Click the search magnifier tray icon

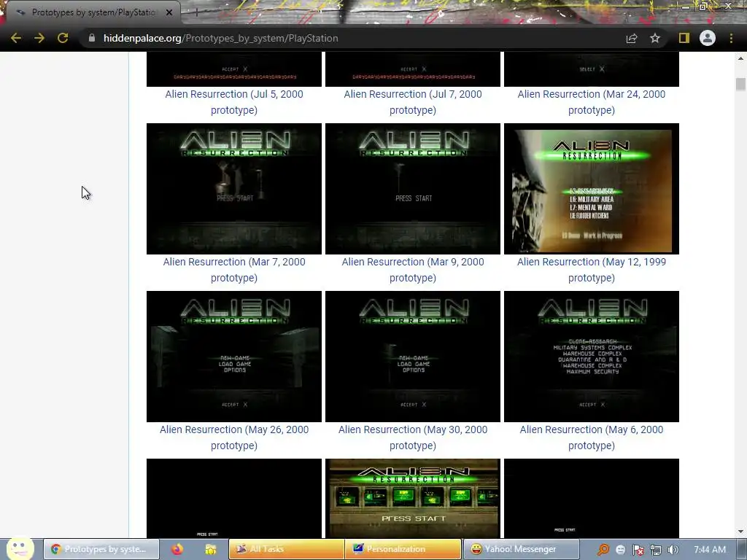(x=603, y=550)
